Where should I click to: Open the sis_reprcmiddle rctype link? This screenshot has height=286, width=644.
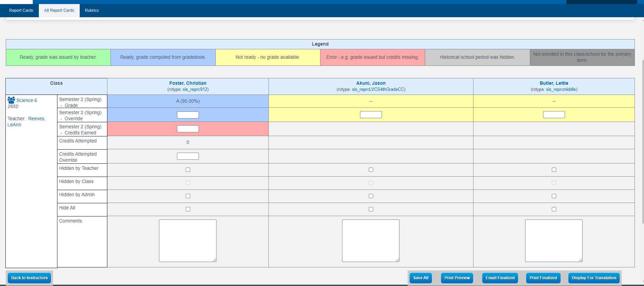point(561,89)
